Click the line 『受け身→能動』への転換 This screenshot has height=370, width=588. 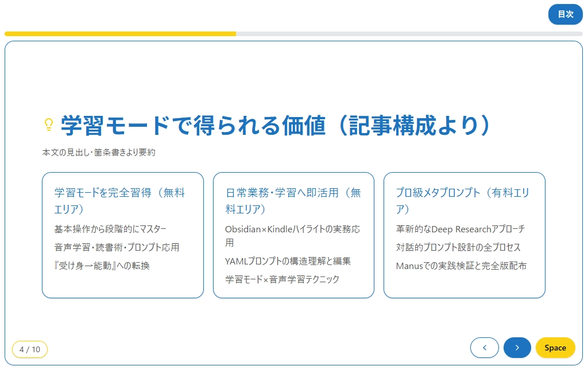click(x=102, y=266)
